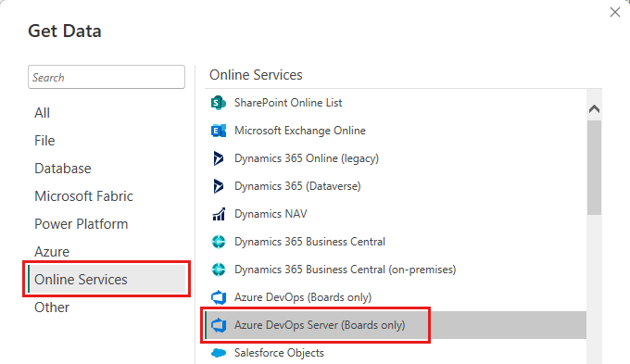Click the Dynamics 365 (Dataverse) icon

point(218,186)
